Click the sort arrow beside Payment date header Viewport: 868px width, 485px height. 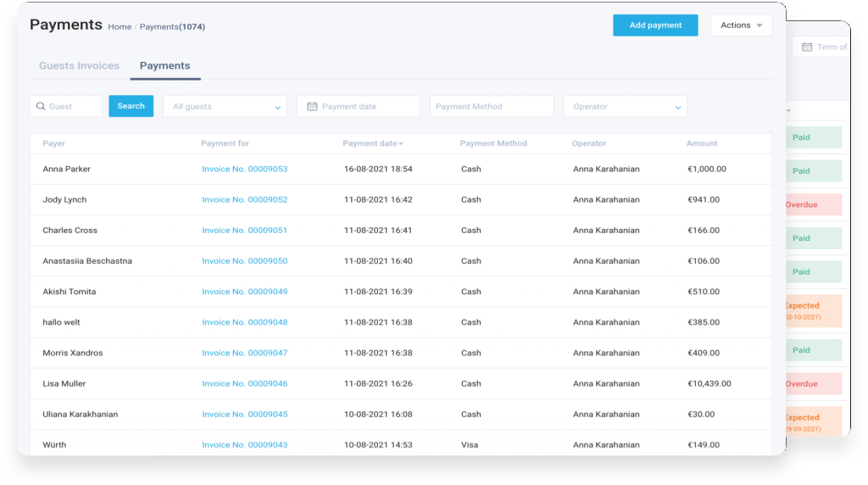(x=401, y=144)
